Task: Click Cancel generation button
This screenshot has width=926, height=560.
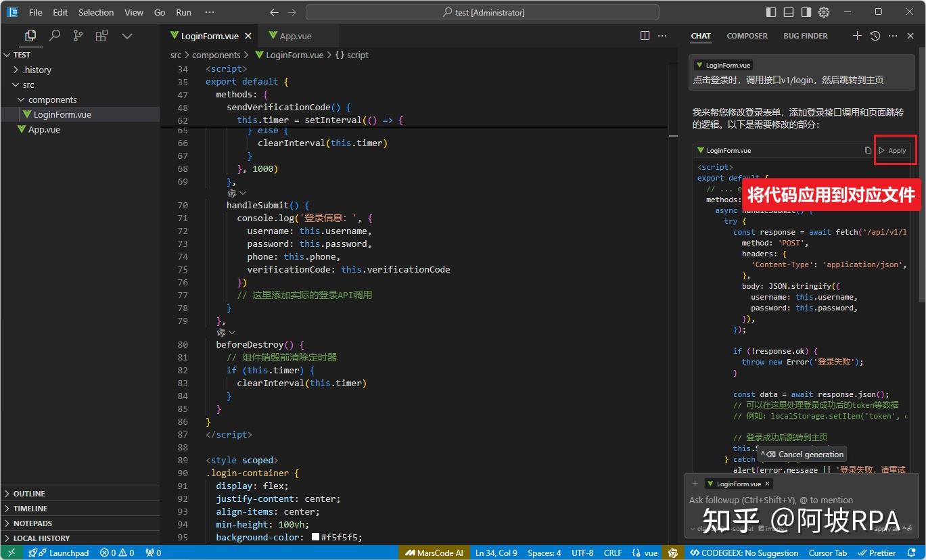Action: coord(802,454)
